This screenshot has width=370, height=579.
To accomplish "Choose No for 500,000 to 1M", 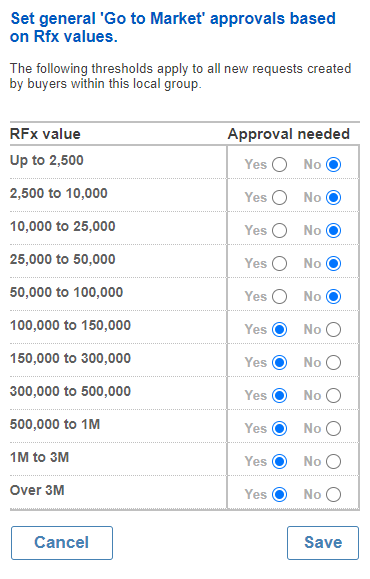I will [333, 429].
